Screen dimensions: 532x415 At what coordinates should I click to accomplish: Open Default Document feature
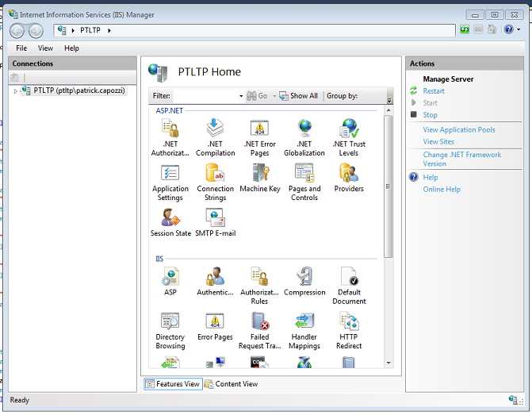pyautogui.click(x=349, y=286)
